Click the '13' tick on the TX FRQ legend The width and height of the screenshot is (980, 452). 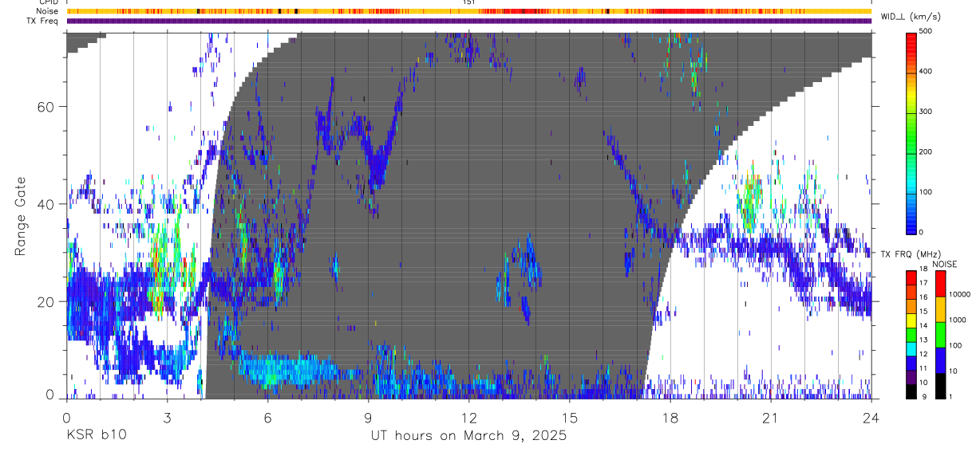[924, 340]
